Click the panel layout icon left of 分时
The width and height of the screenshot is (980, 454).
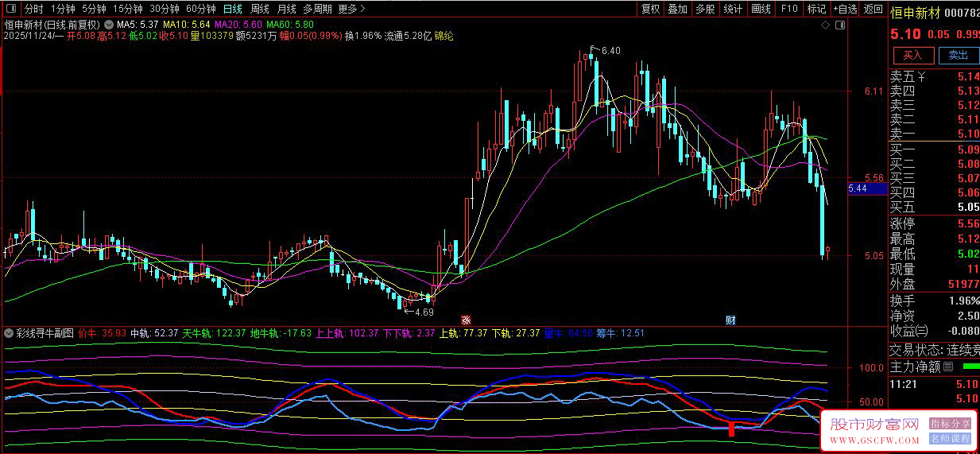pyautogui.click(x=11, y=10)
